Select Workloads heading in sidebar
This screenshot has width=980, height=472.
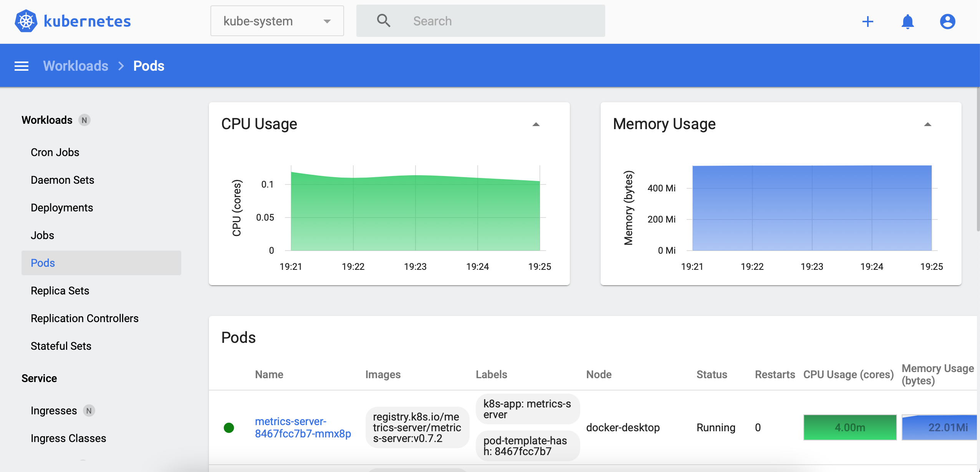point(47,120)
